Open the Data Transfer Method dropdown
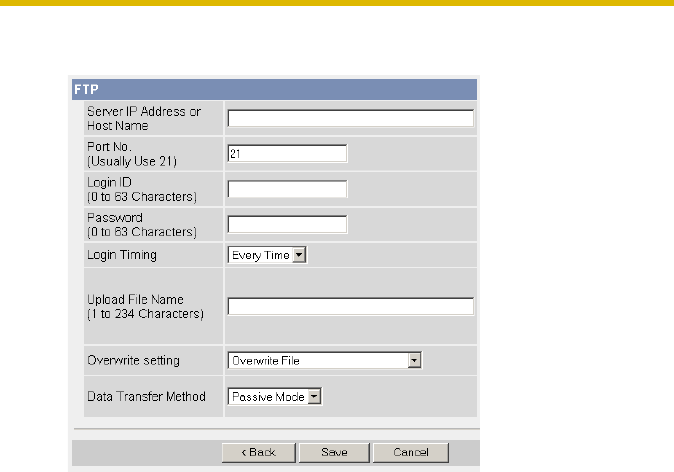Viewport: 674px width, 472px height. pyautogui.click(x=275, y=396)
